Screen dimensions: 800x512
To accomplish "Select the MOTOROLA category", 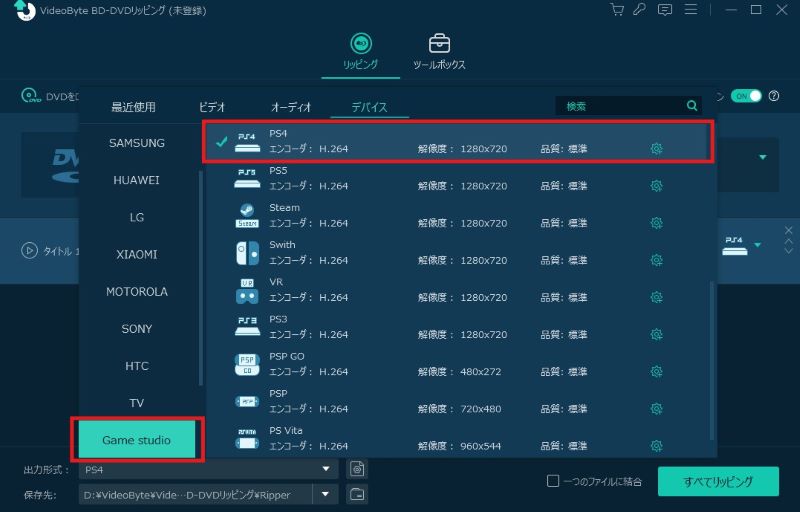I will pyautogui.click(x=137, y=292).
